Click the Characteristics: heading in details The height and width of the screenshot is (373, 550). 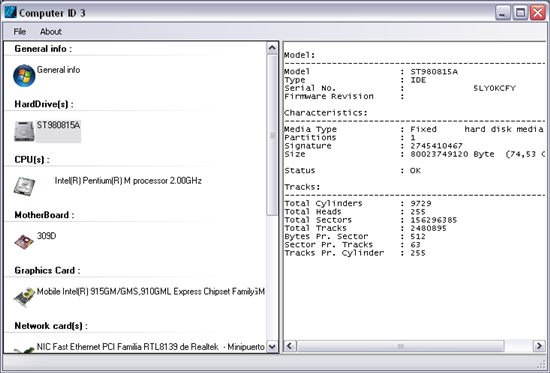tap(326, 113)
